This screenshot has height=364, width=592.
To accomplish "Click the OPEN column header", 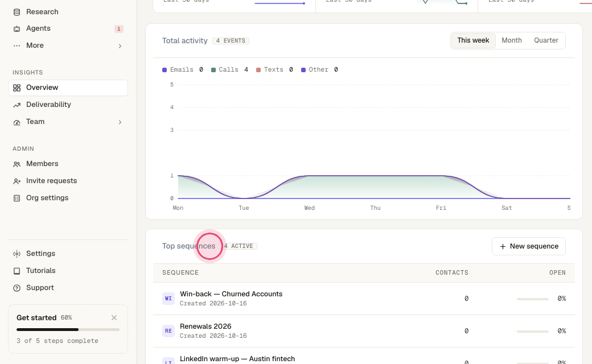I will click(x=557, y=273).
